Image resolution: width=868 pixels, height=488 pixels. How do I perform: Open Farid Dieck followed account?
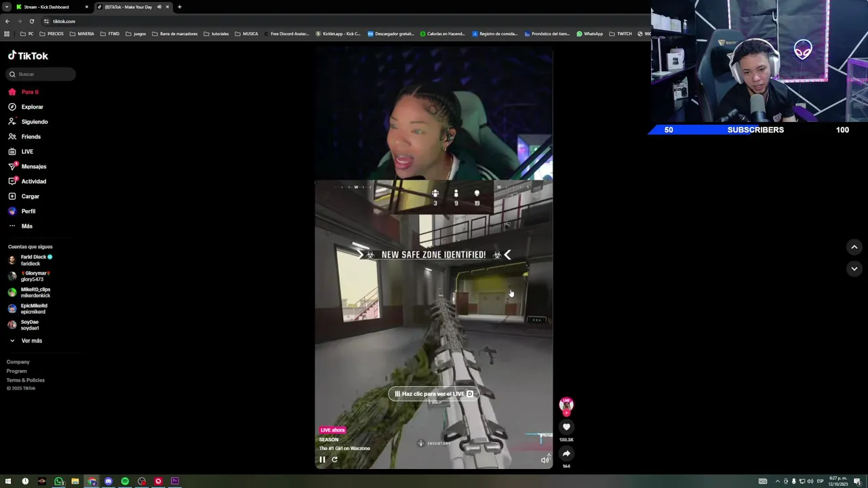[31, 260]
